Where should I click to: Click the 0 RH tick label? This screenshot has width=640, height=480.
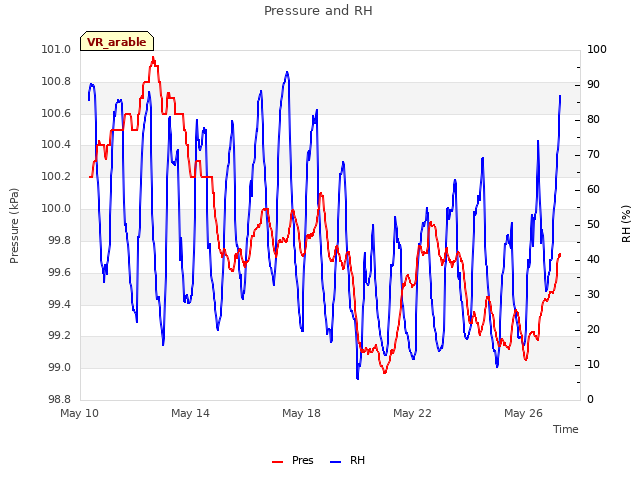590,400
